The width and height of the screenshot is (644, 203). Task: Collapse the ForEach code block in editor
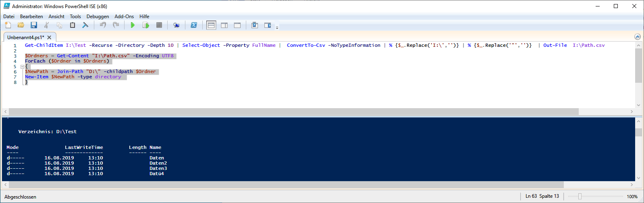(22, 67)
